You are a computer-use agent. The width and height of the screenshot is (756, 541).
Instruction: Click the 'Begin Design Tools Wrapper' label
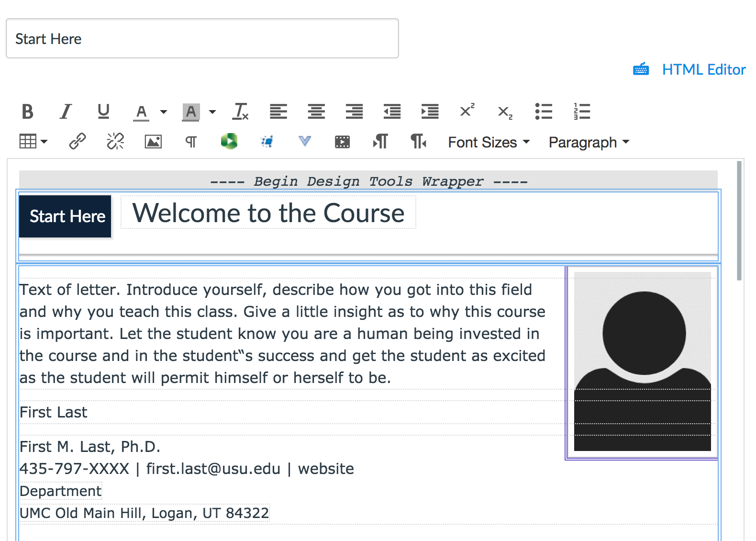(368, 181)
